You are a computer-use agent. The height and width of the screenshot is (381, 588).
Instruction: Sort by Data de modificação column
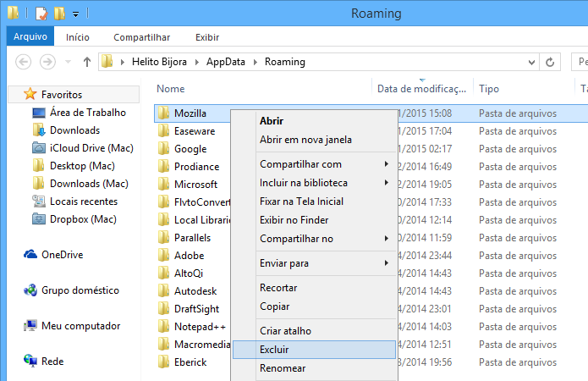click(422, 89)
